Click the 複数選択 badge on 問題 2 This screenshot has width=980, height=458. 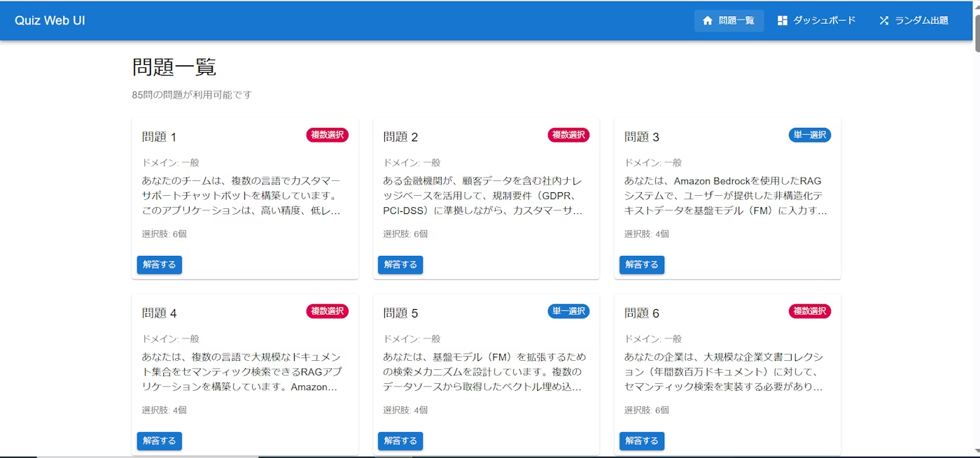point(568,135)
